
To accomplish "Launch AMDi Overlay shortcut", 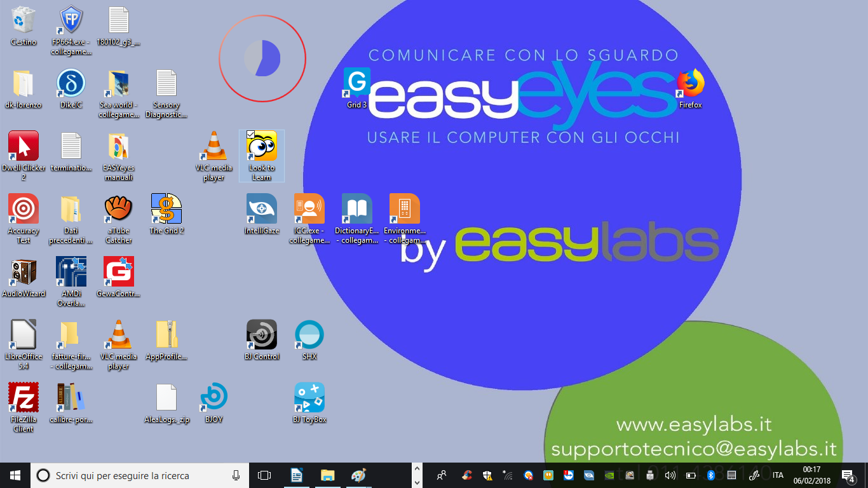I will pos(71,282).
